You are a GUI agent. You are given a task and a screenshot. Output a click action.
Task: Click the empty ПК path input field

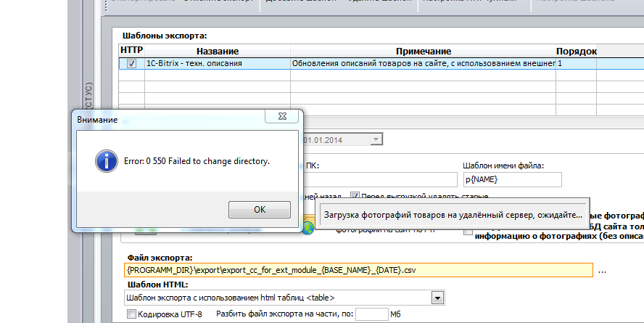(380, 179)
